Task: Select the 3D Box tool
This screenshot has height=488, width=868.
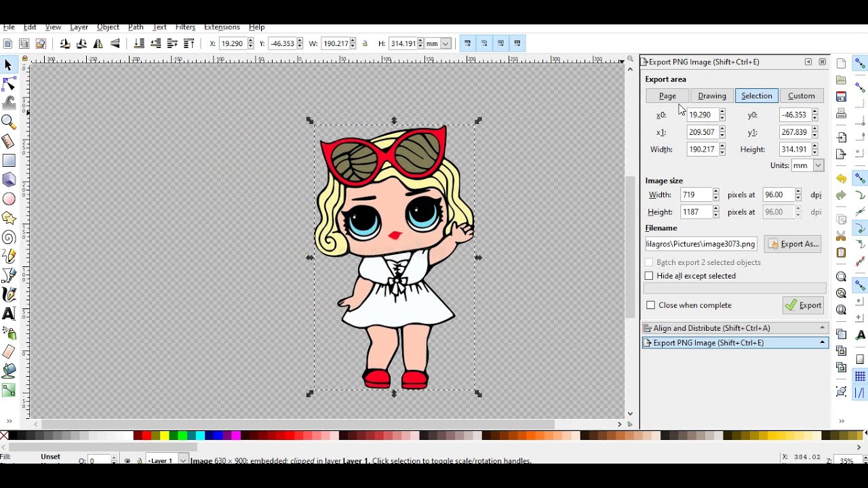Action: click(9, 180)
